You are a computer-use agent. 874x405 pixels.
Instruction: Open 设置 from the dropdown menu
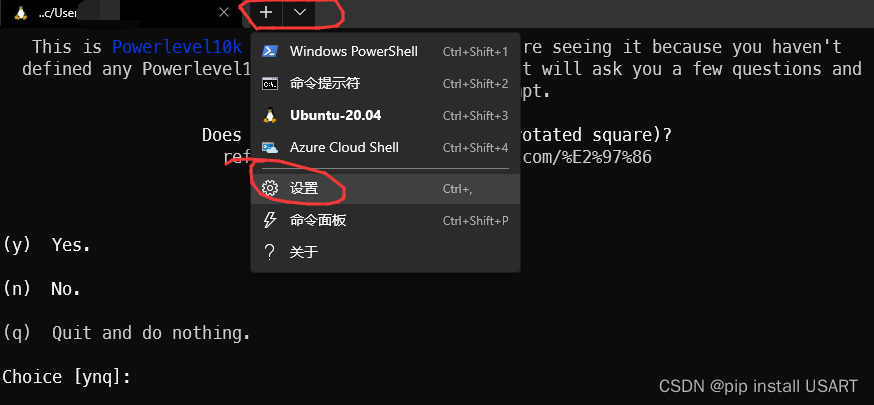coord(304,188)
